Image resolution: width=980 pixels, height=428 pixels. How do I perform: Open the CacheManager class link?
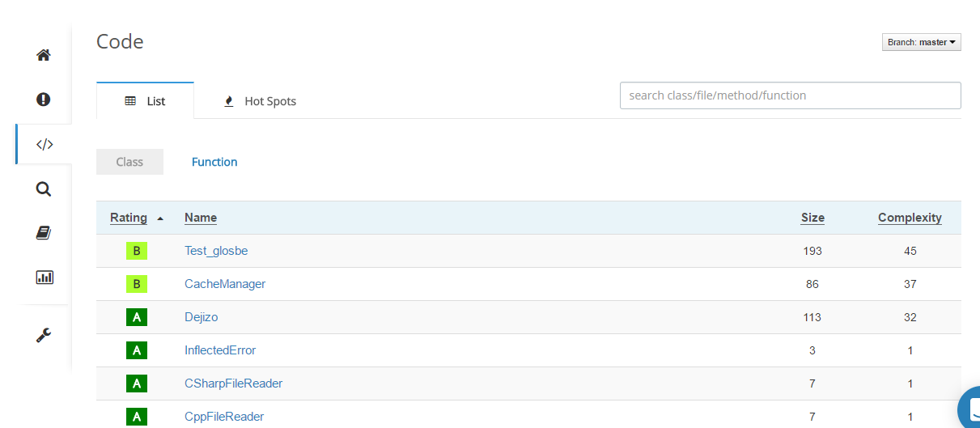[225, 284]
